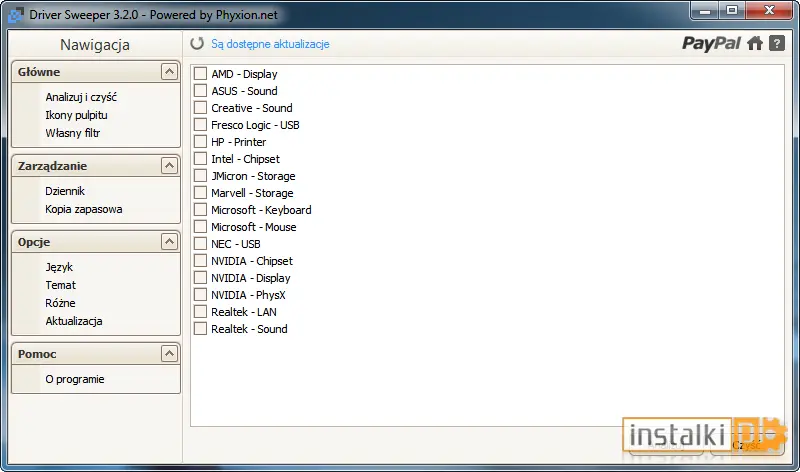
Task: Open the help question mark icon
Action: point(777,43)
